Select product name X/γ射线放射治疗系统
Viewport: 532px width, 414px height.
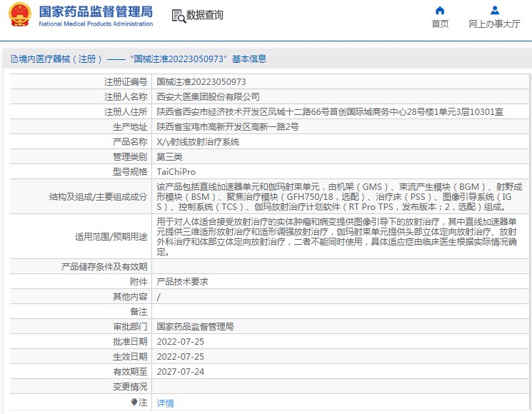198,142
